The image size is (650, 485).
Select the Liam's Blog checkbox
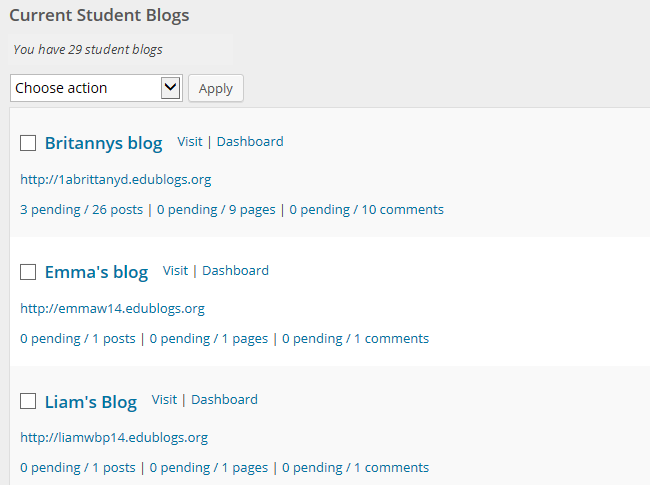[x=28, y=401]
